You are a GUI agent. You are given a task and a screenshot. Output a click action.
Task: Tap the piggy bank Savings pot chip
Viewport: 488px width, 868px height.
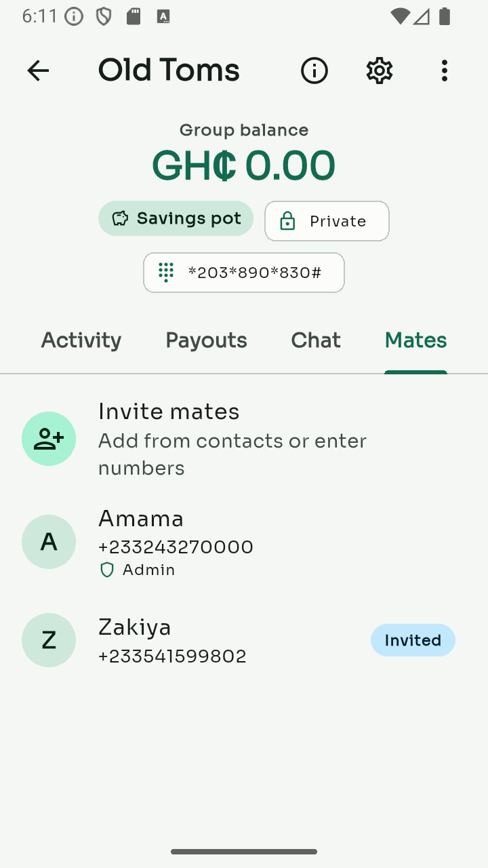click(x=176, y=218)
